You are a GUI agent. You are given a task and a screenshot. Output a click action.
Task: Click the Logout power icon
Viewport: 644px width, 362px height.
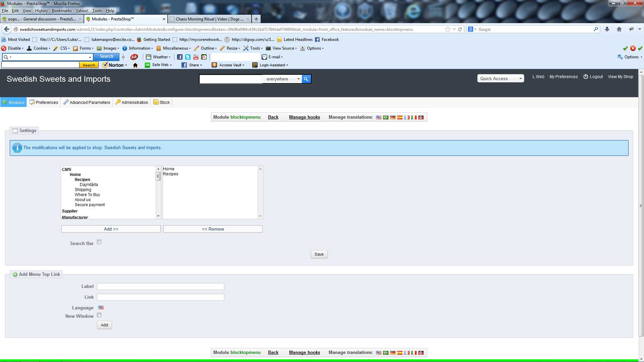pyautogui.click(x=586, y=77)
